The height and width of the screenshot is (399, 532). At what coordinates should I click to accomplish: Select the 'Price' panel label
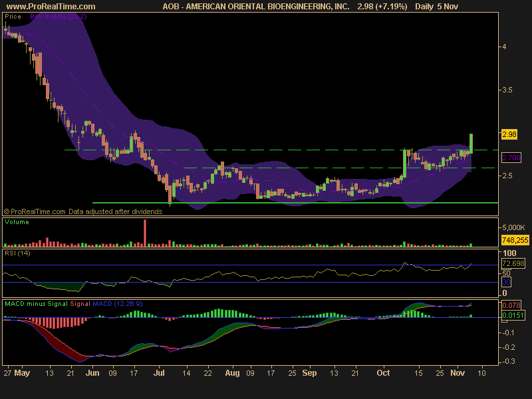[13, 16]
